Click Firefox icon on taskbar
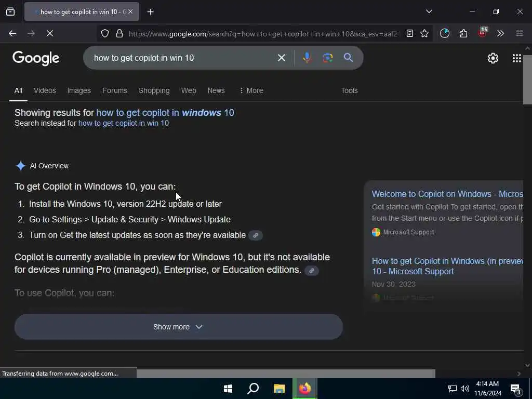 304,389
